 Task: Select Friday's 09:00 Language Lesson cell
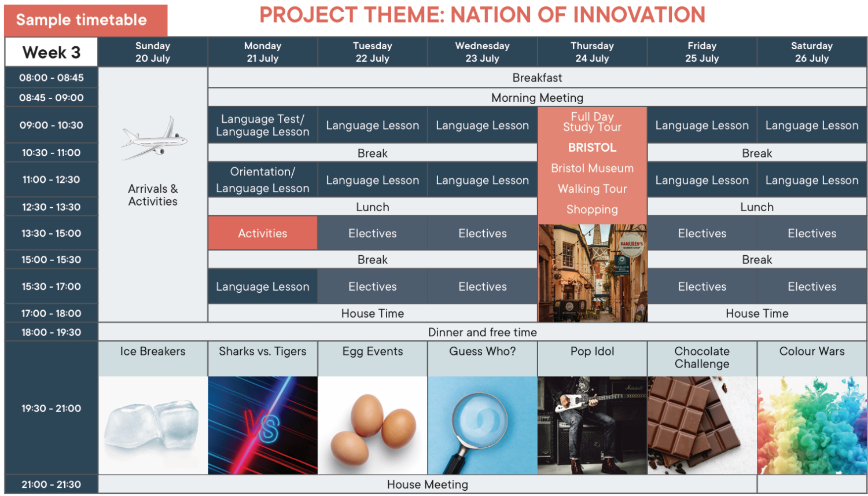702,125
